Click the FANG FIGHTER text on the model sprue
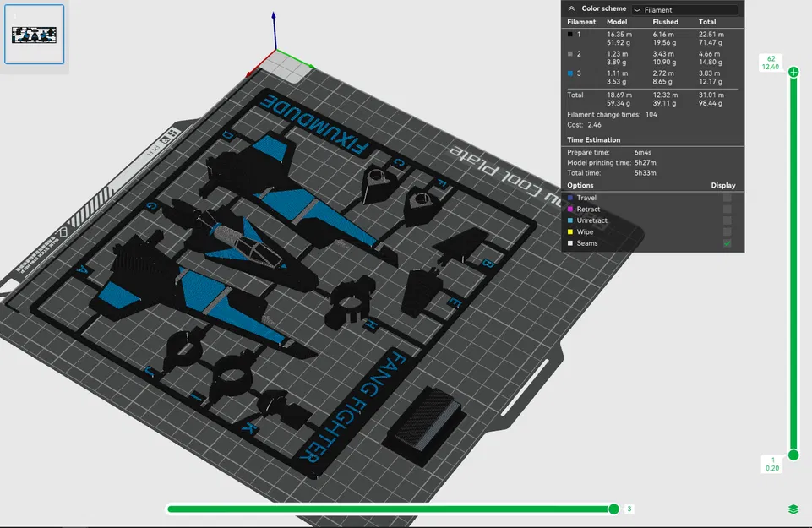The width and height of the screenshot is (812, 528). click(x=355, y=406)
